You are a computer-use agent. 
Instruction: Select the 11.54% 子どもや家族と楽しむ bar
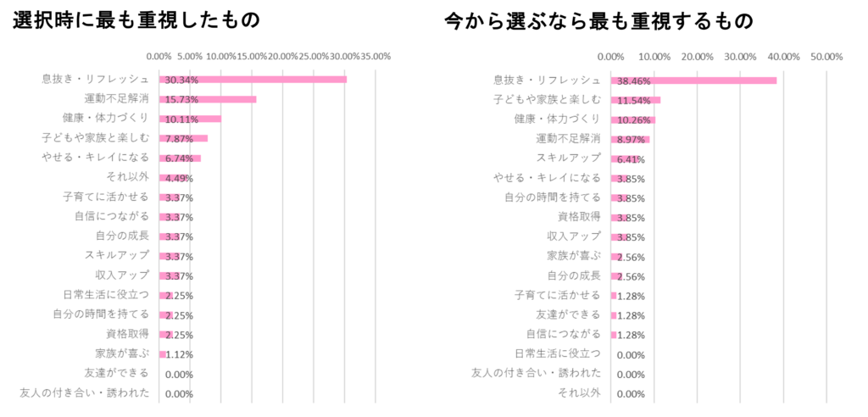click(636, 100)
